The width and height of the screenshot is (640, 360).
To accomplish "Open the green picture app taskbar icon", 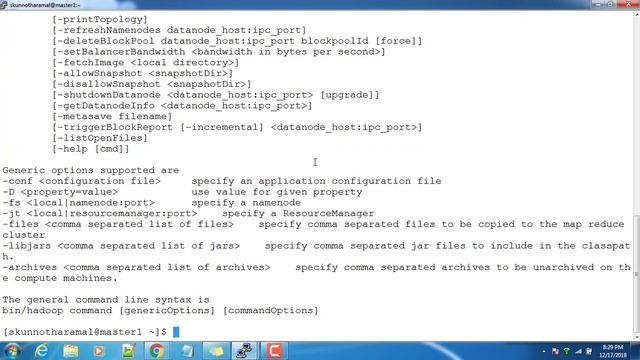I will pyautogui.click(x=128, y=351).
